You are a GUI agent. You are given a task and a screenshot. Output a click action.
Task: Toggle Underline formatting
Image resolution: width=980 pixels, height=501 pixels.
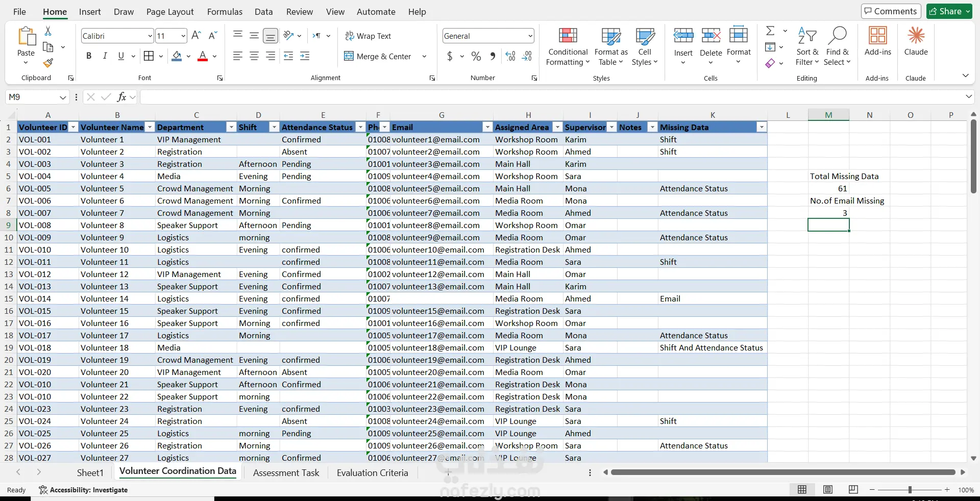pyautogui.click(x=121, y=56)
